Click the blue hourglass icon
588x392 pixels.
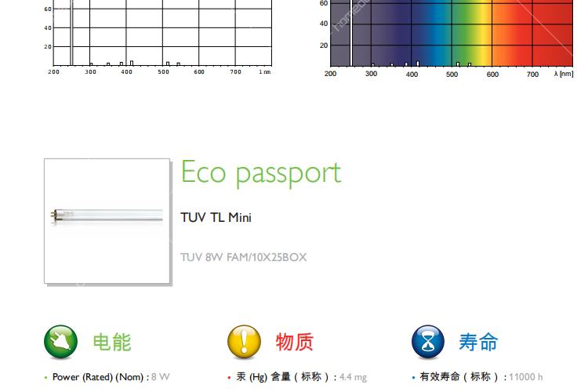pos(428,342)
